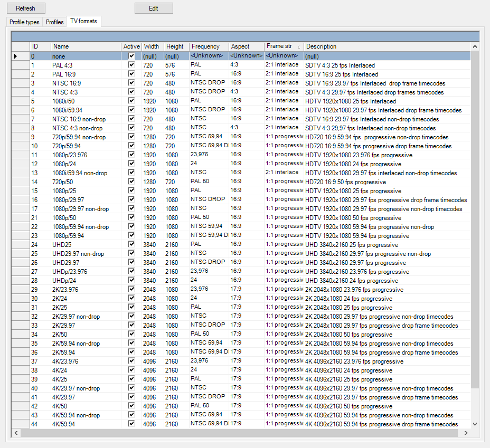Click Frequency cell of 4K/29.97 row ID 41
490x448 pixels.
coord(209,397)
